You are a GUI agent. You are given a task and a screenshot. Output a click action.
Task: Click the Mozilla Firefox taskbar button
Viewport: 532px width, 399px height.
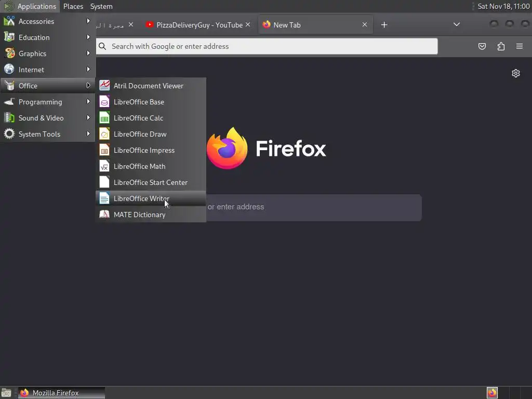click(x=61, y=393)
